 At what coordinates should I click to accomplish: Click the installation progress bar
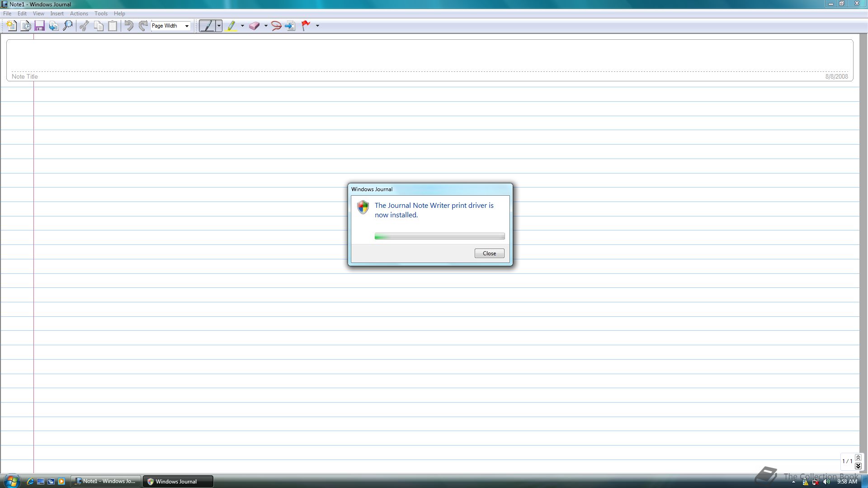439,236
